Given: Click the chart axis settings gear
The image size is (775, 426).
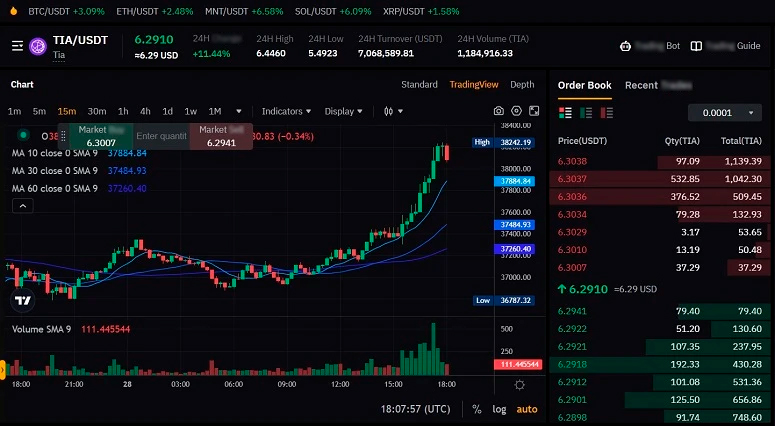Looking at the screenshot, I should pyautogui.click(x=520, y=384).
